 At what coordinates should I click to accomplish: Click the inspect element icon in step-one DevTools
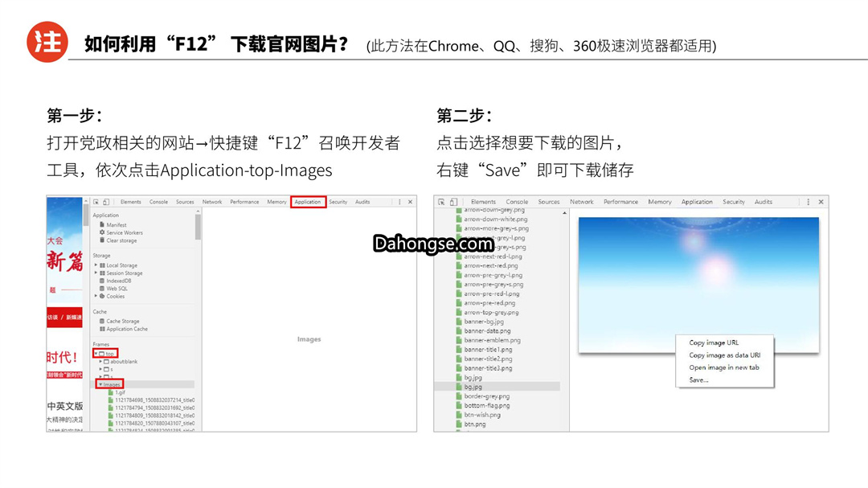click(x=96, y=202)
